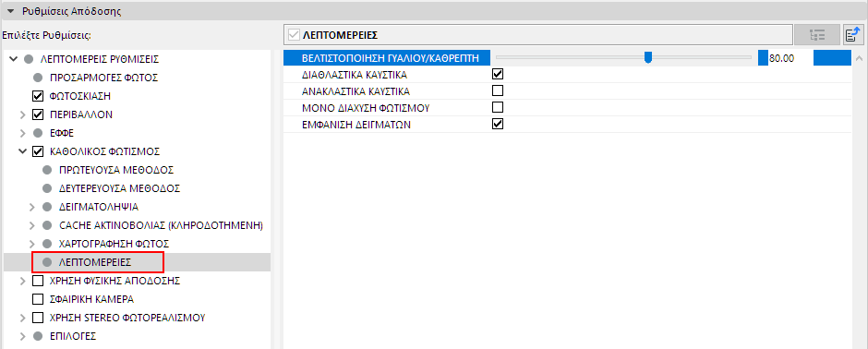The image size is (868, 349).
Task: Collapse the ΚΑΘΟΛΙΚΟΣ ΦΩΤΙΣΜΟΣ node chevron
Action: [x=23, y=151]
